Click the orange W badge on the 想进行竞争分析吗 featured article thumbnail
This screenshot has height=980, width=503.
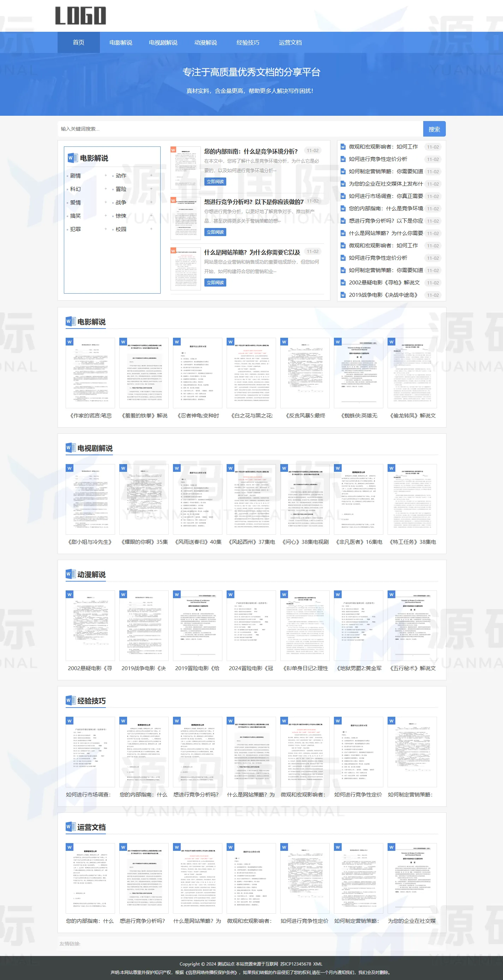click(174, 200)
